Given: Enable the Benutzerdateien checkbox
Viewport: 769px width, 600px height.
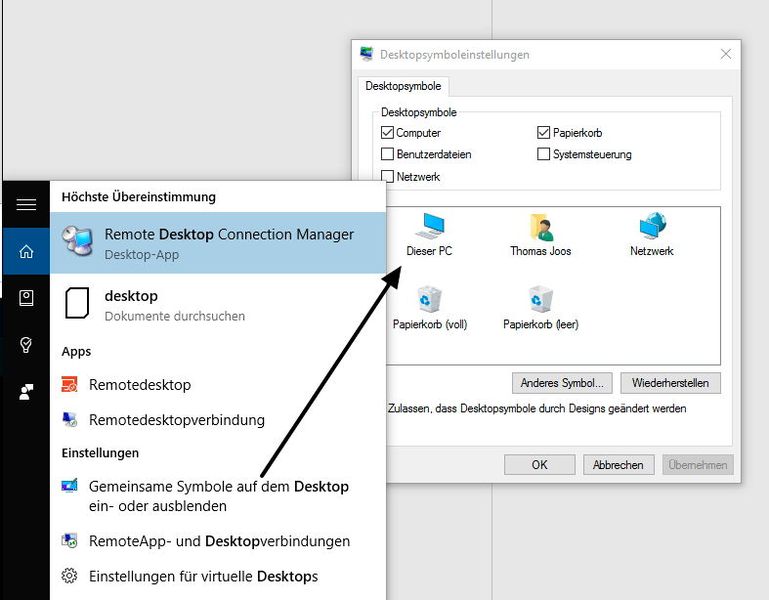Looking at the screenshot, I should tap(387, 154).
